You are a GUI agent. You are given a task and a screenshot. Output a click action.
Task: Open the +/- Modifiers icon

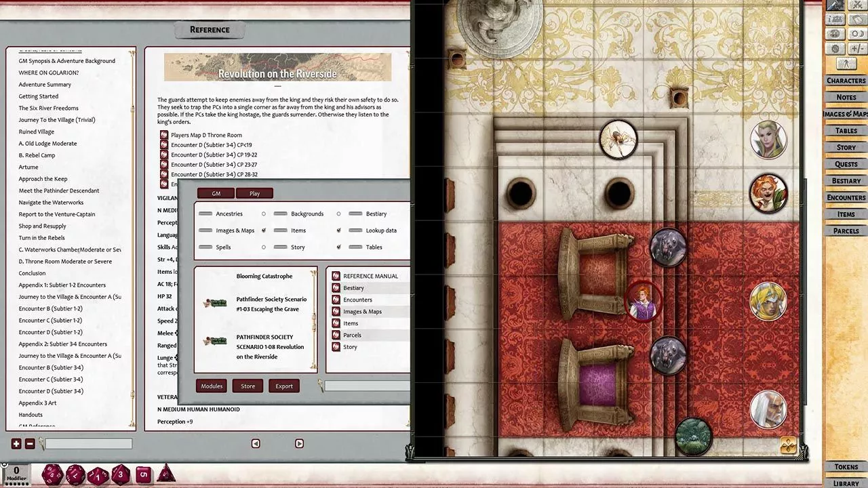tap(856, 49)
